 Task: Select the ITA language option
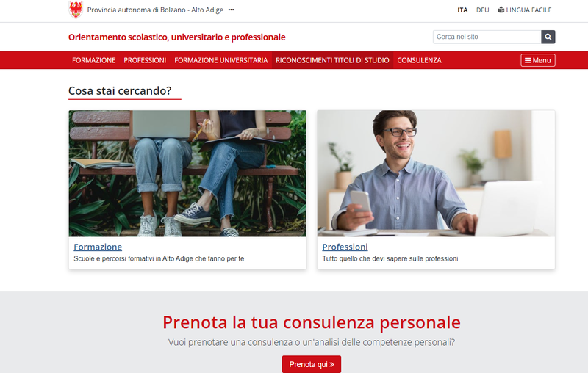click(462, 10)
